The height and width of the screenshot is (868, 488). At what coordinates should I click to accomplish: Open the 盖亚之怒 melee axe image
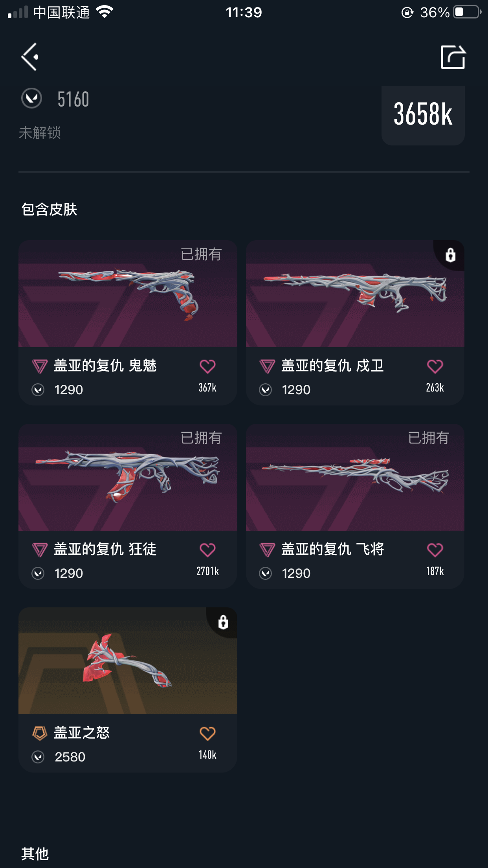128,661
